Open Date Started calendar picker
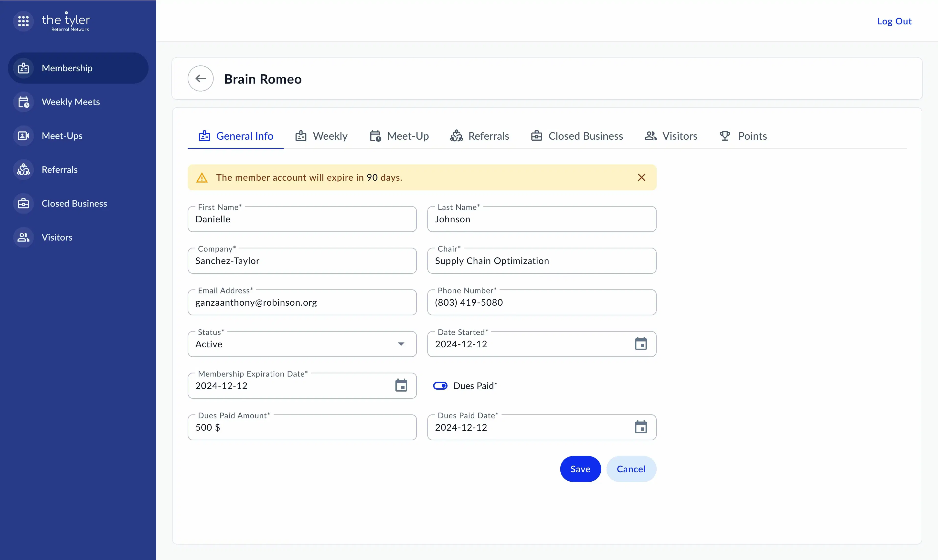Viewport: 938px width, 560px height. pyautogui.click(x=640, y=344)
